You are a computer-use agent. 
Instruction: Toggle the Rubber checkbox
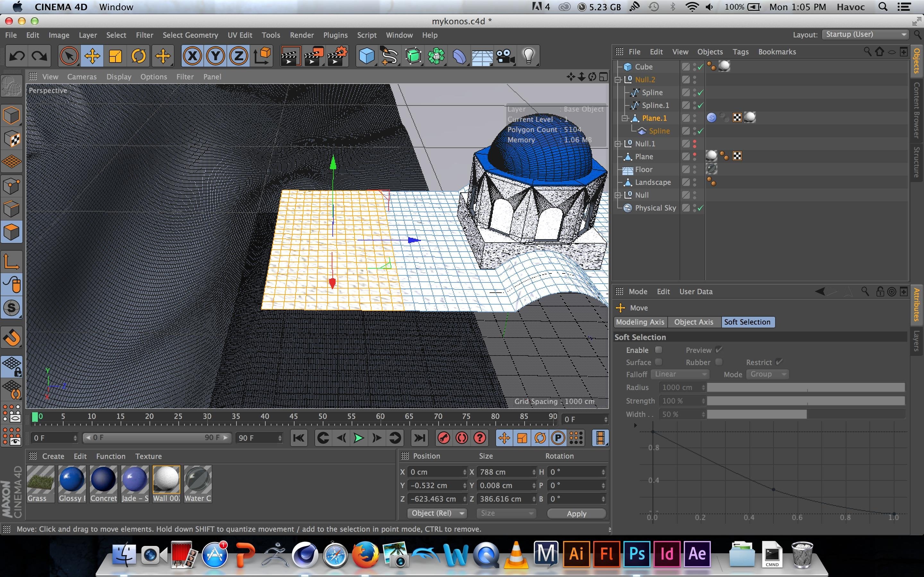pos(719,362)
